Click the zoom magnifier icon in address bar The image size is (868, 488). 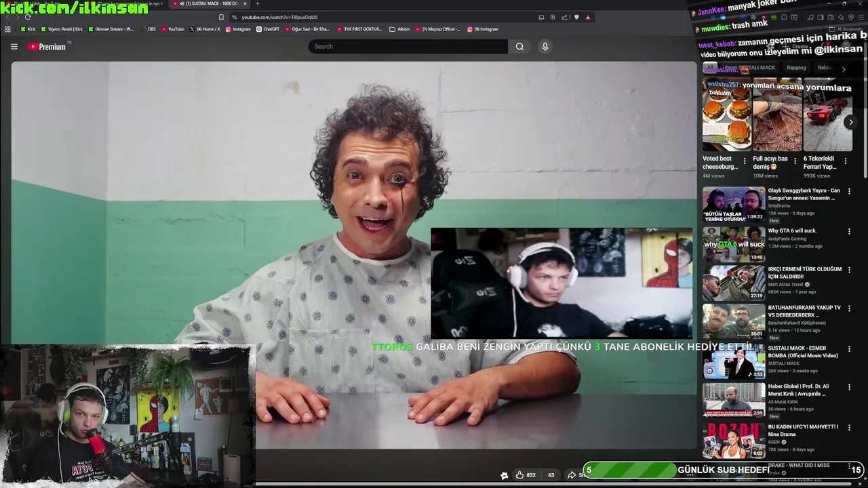click(x=553, y=17)
